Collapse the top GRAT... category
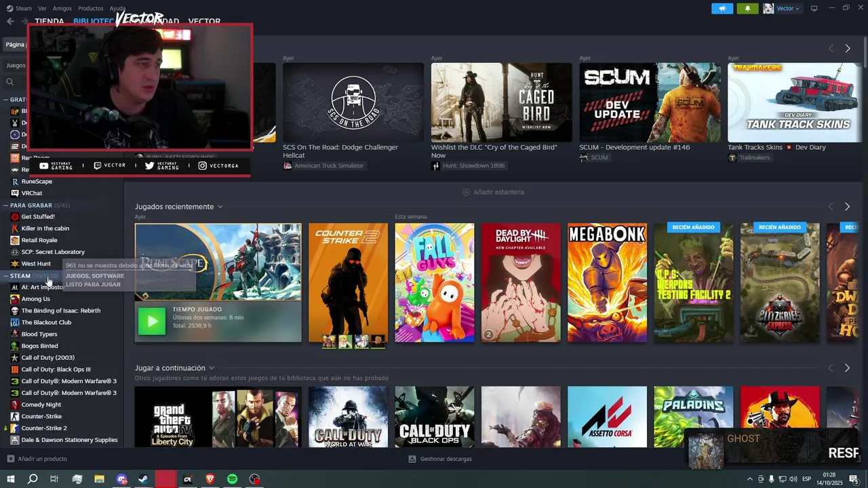868x488 pixels. (x=5, y=100)
